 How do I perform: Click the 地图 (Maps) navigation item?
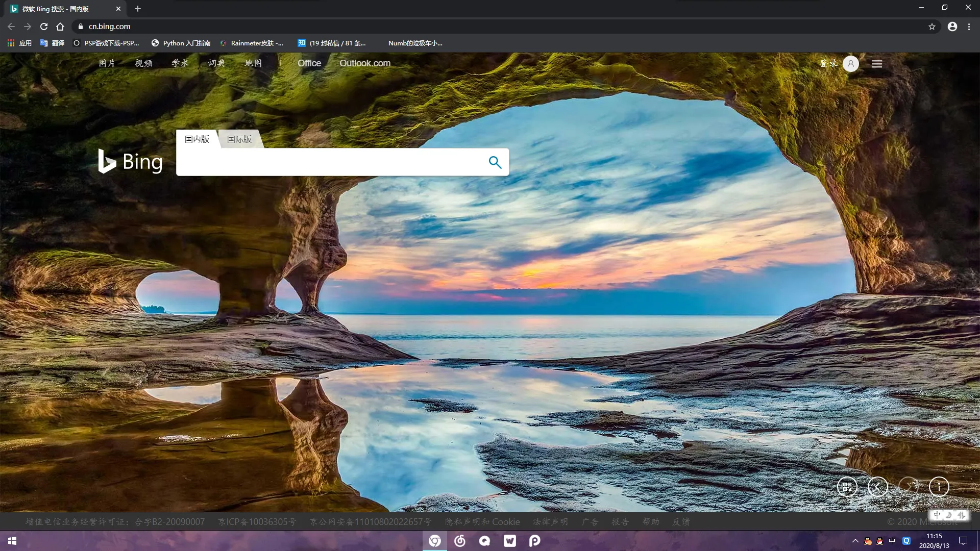click(x=253, y=63)
